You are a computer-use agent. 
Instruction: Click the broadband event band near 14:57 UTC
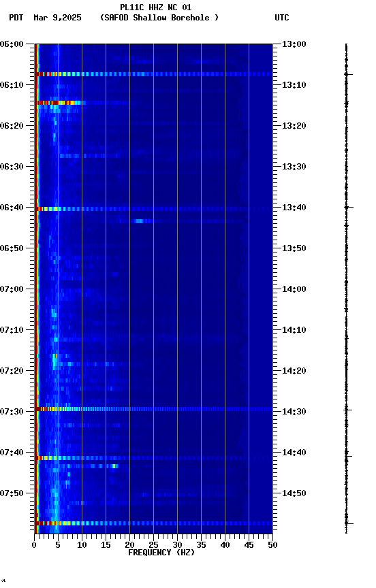click(154, 523)
